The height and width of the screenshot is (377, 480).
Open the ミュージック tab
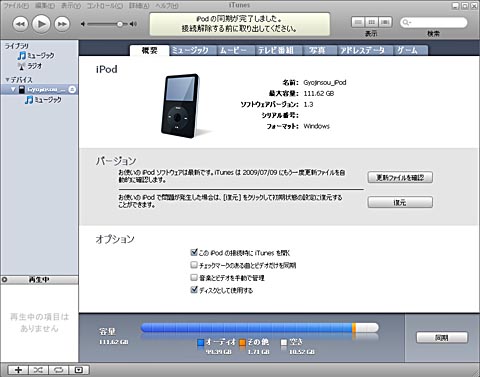coord(190,50)
